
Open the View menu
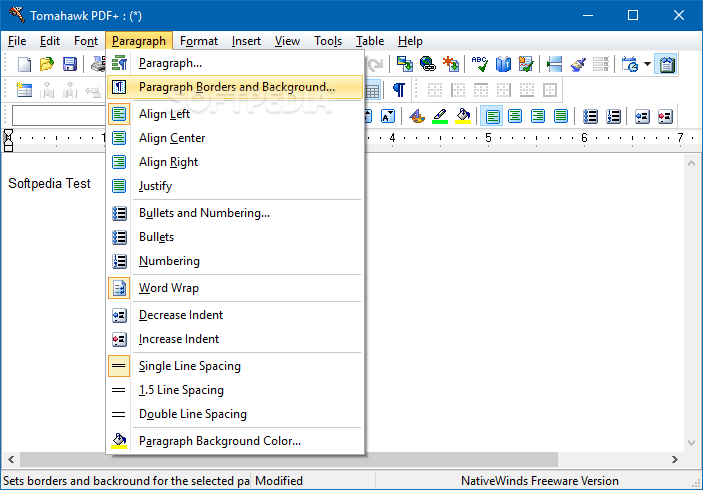(x=287, y=41)
